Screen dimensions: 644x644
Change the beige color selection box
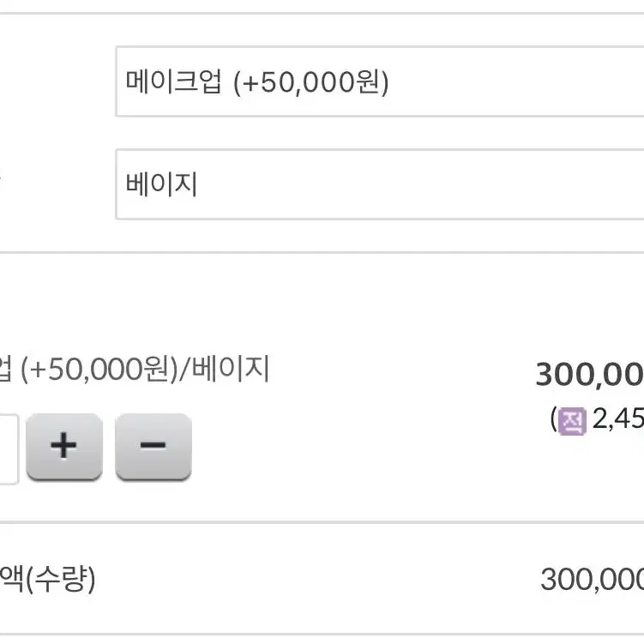coord(380,184)
